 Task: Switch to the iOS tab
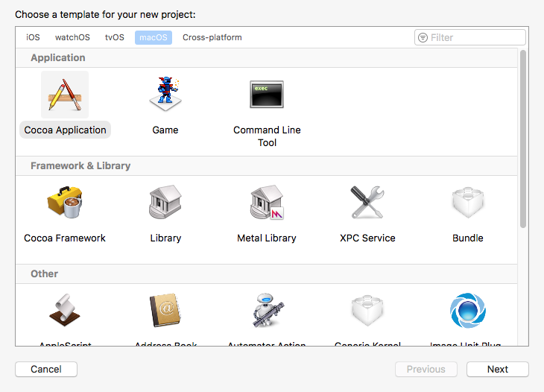point(33,37)
